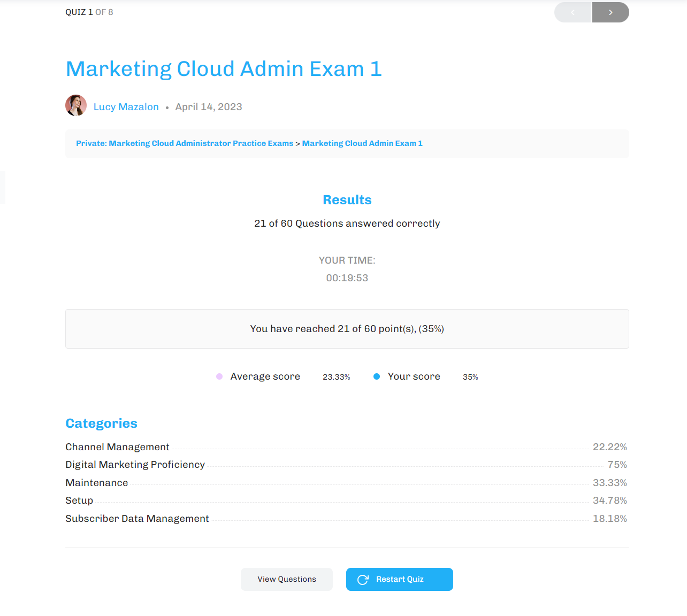Click the QUIZ 1 OF 8 label
Viewport: 687px width, 616px height.
point(89,12)
